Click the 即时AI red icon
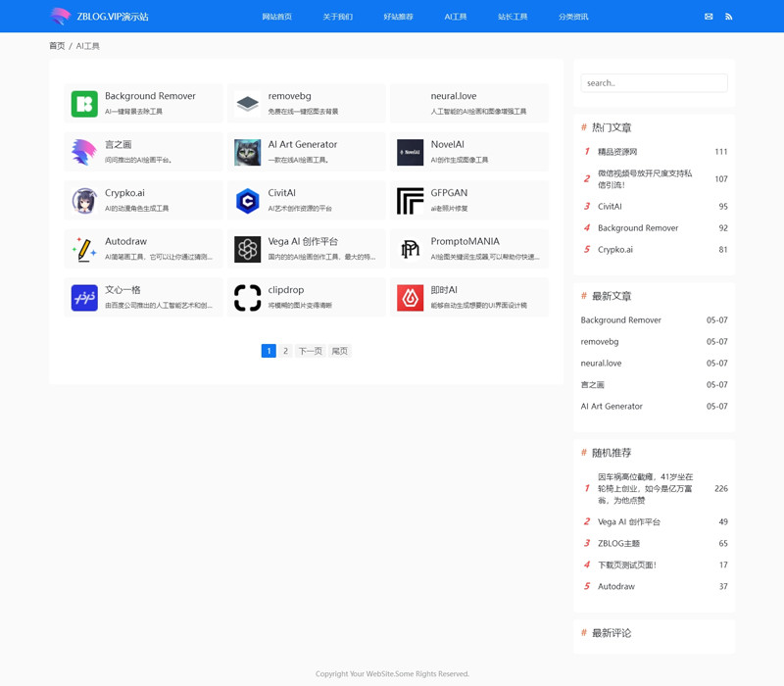The image size is (784, 686). 410,298
